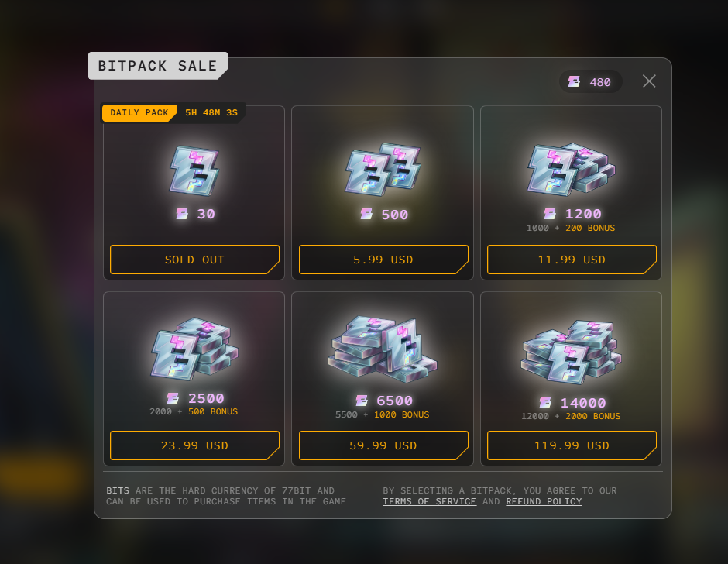Click the bits currency icon beside 480 balance
The height and width of the screenshot is (564, 728).
575,82
